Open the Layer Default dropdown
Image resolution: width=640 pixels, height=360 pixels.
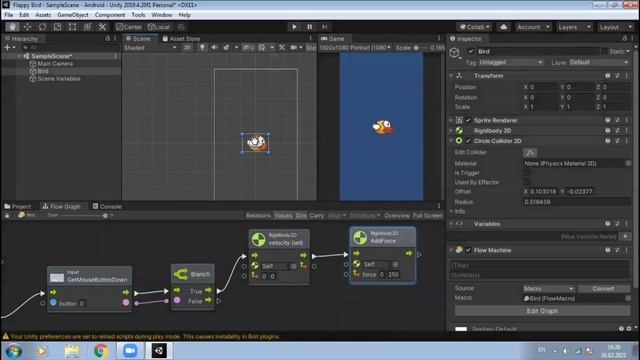click(599, 62)
